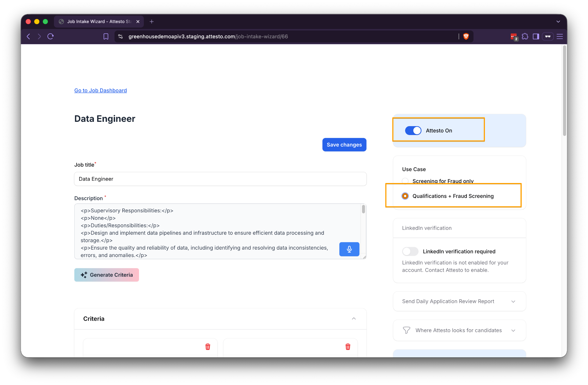Select Screening for Fraud only
The width and height of the screenshot is (588, 385).
(405, 181)
